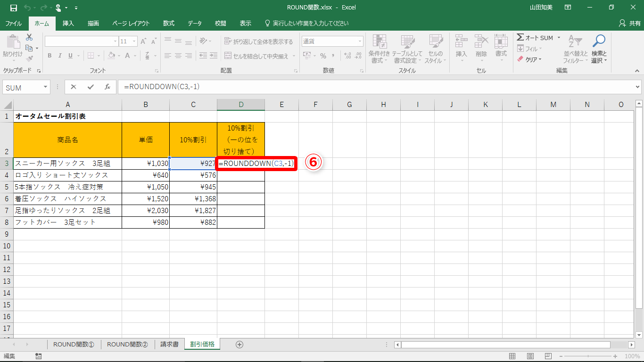Screen dimensions: 644x362
Task: Click the Percent Style icon
Action: (323, 56)
